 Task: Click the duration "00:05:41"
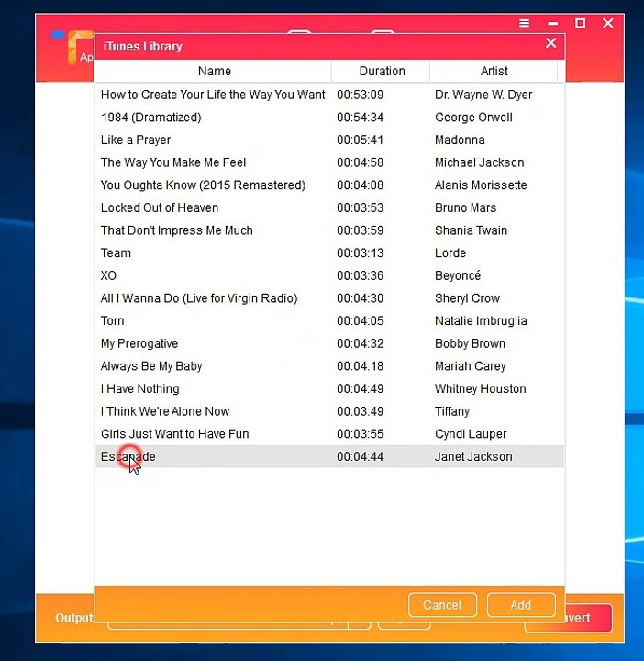coord(361,140)
